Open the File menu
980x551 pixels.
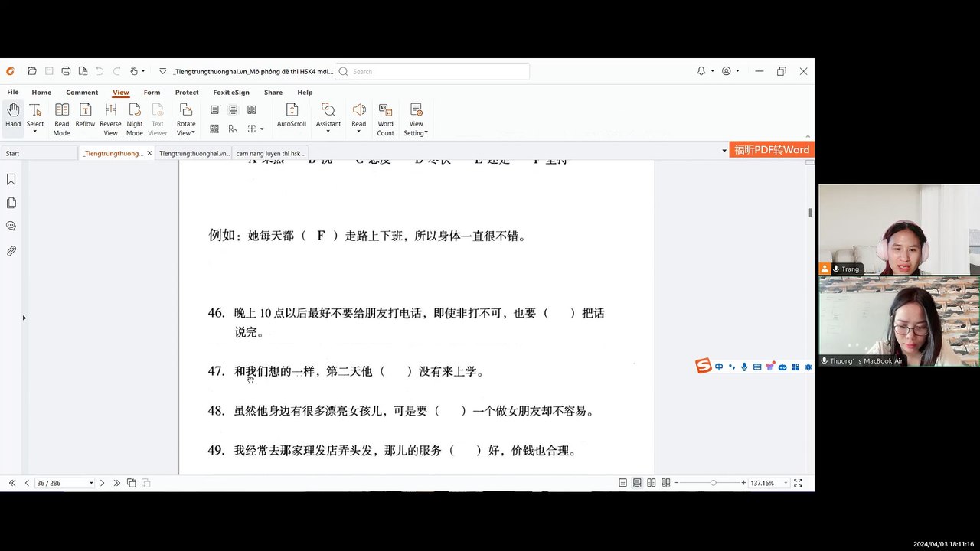[13, 93]
